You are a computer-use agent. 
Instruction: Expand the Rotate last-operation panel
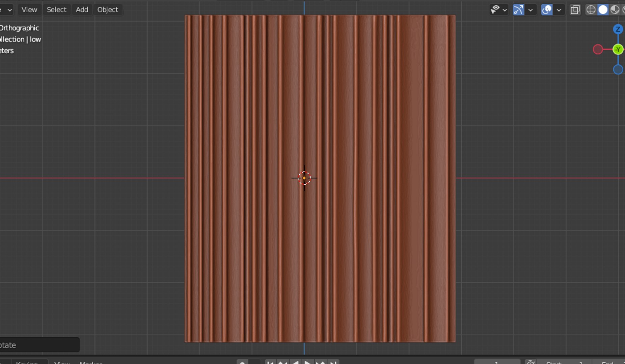(x=39, y=345)
